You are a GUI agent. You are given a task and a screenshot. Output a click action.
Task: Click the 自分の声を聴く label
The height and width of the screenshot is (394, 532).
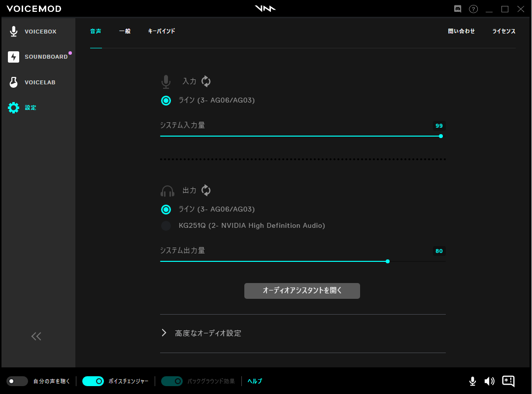pos(52,381)
